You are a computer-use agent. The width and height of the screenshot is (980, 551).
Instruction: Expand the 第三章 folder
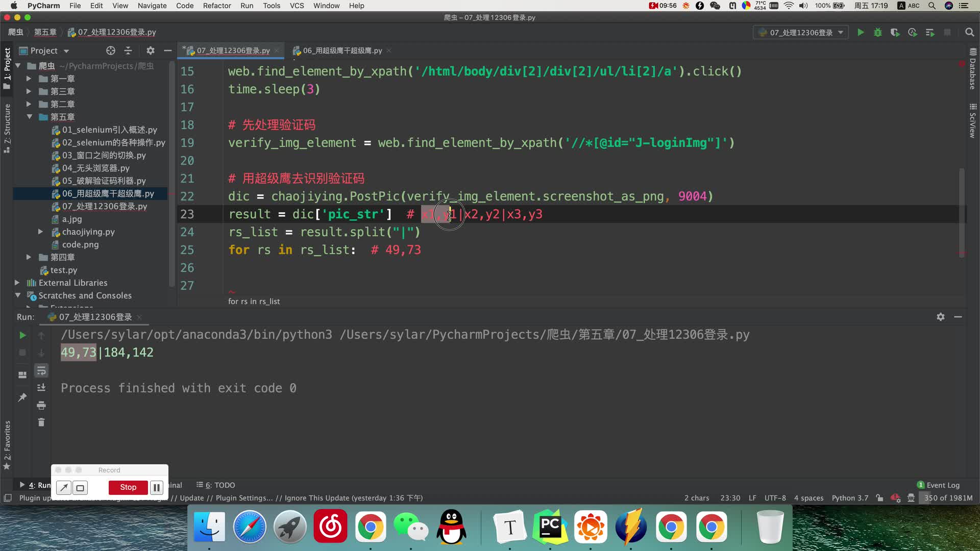click(x=29, y=91)
